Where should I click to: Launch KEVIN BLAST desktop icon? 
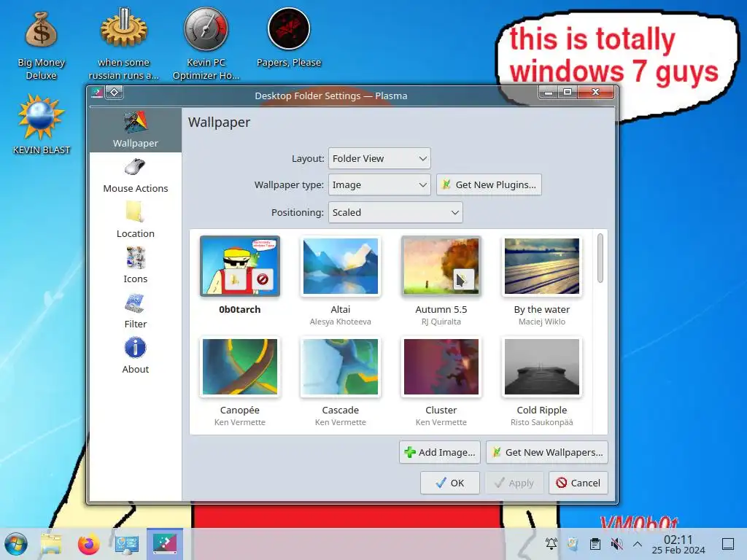coord(41,125)
